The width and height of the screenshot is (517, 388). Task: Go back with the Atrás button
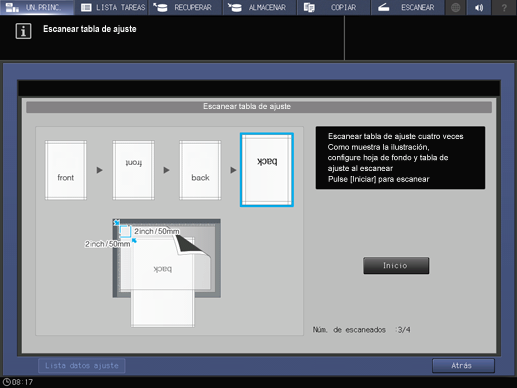463,366
